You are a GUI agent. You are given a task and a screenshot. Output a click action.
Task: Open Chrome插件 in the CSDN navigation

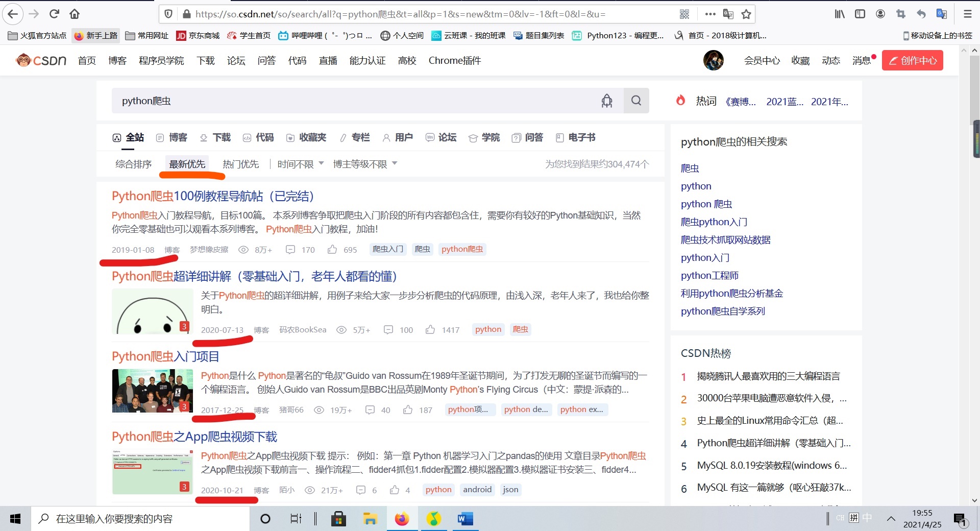click(x=455, y=60)
